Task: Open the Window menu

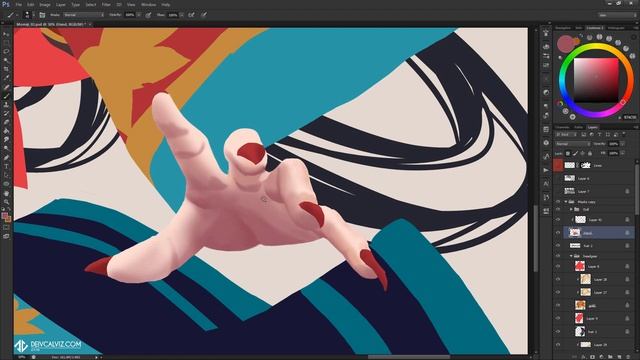Action: (x=148, y=4)
